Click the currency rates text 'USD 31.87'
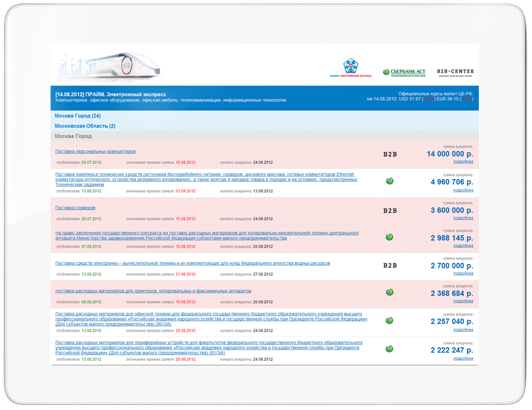 410,99
